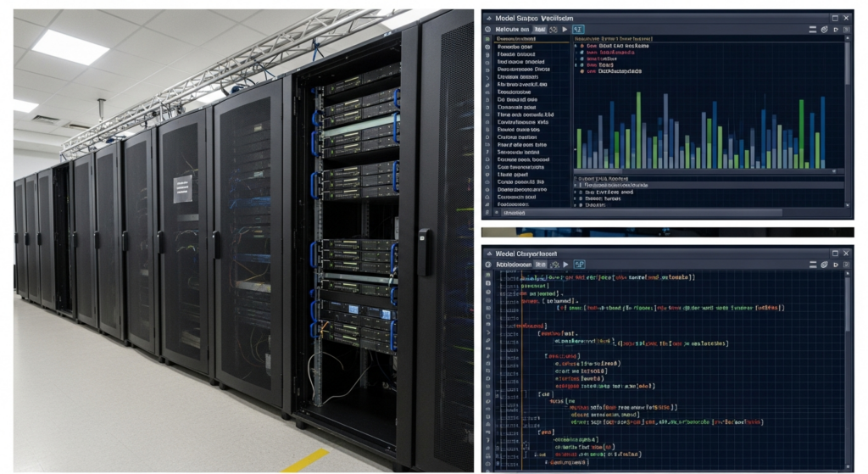Select the last entry at the bottom of the sidebar list
The width and height of the screenshot is (868, 474).
[x=513, y=204]
